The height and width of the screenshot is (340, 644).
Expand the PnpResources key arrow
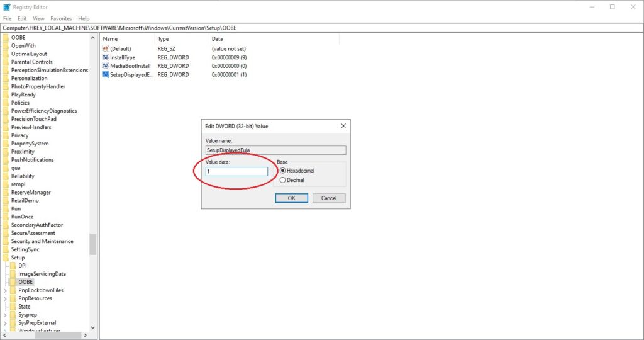pyautogui.click(x=5, y=298)
